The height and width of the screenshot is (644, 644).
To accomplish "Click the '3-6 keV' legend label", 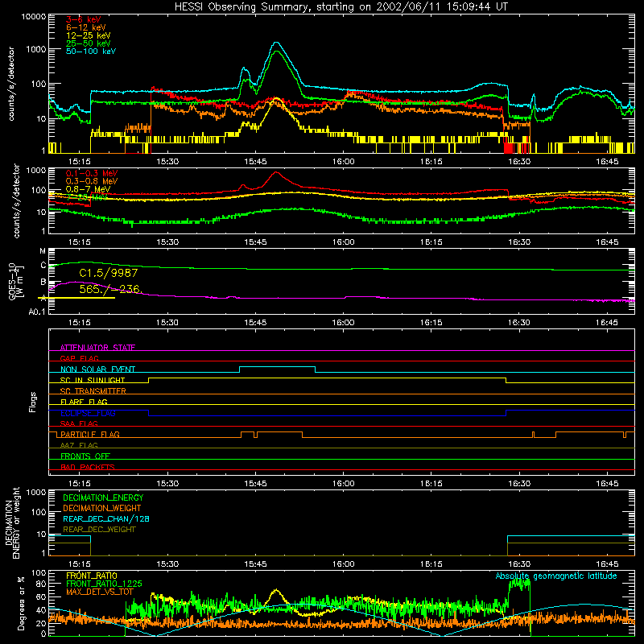I will click(83, 19).
